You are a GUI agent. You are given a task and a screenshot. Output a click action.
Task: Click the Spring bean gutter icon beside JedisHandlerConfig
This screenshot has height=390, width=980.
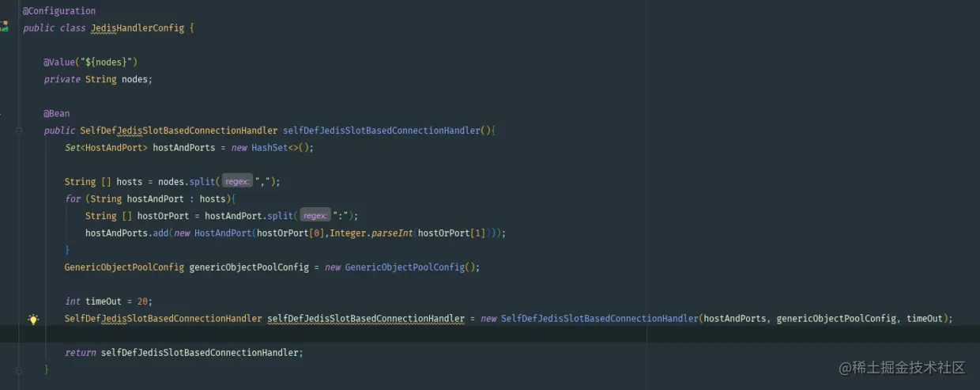pyautogui.click(x=4, y=27)
